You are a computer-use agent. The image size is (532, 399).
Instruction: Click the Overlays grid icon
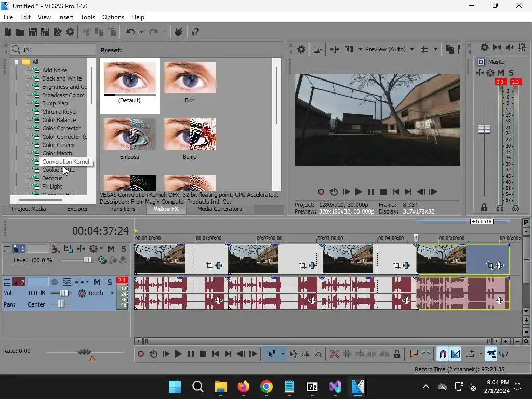pyautogui.click(x=424, y=49)
